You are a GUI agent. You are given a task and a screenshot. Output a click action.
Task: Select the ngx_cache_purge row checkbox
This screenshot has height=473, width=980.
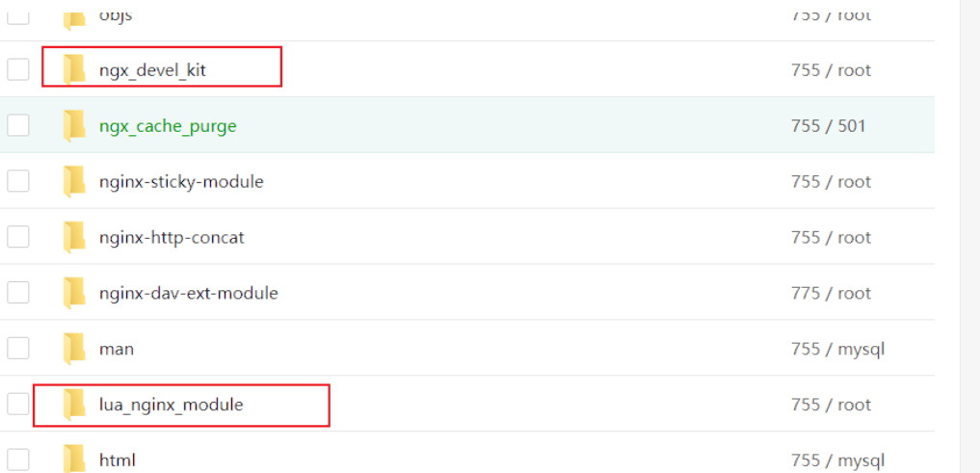pyautogui.click(x=18, y=125)
